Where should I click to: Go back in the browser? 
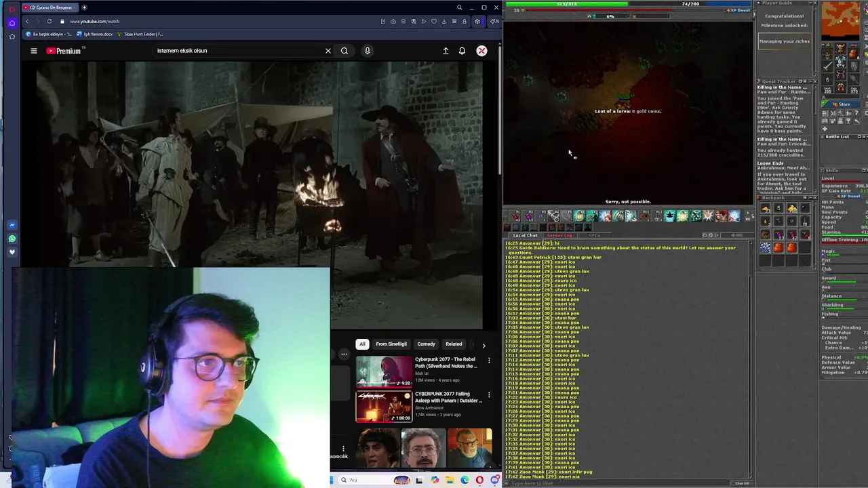tap(27, 21)
